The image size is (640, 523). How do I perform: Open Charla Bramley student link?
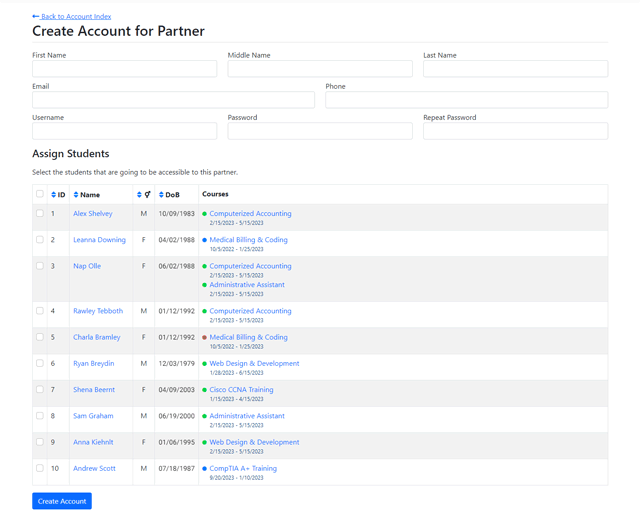click(x=97, y=337)
